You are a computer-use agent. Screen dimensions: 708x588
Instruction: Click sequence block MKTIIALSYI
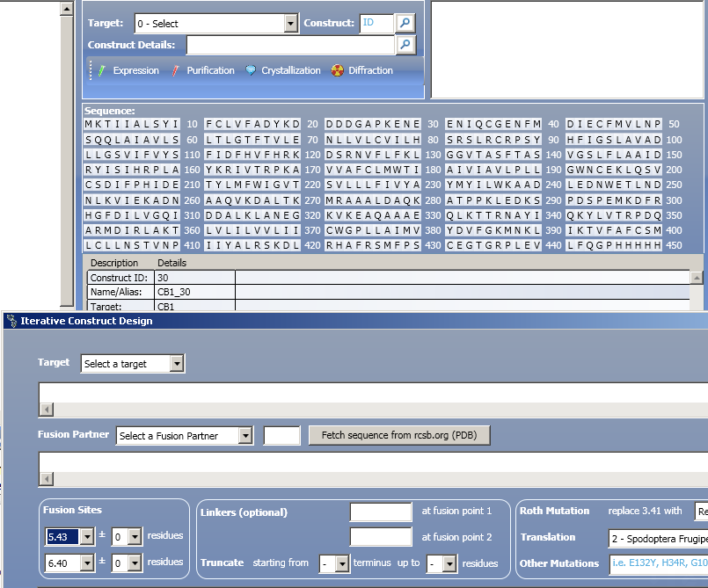click(x=132, y=124)
